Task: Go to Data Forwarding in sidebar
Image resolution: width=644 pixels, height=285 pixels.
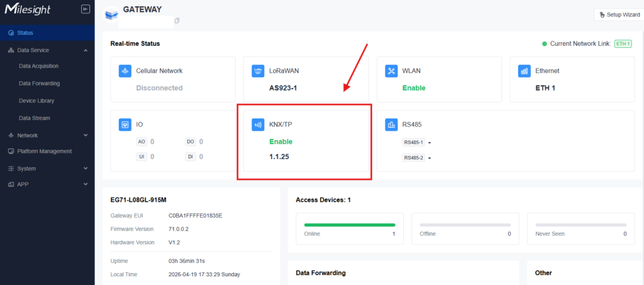Action: click(39, 83)
